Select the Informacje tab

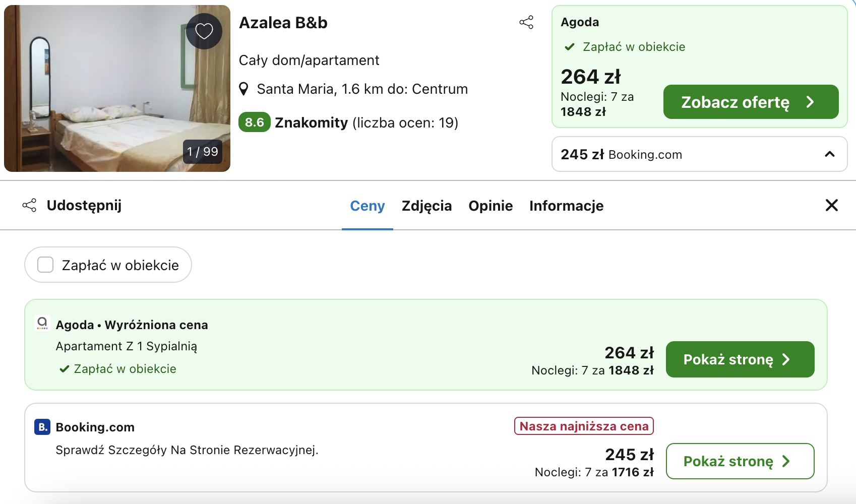click(x=566, y=206)
